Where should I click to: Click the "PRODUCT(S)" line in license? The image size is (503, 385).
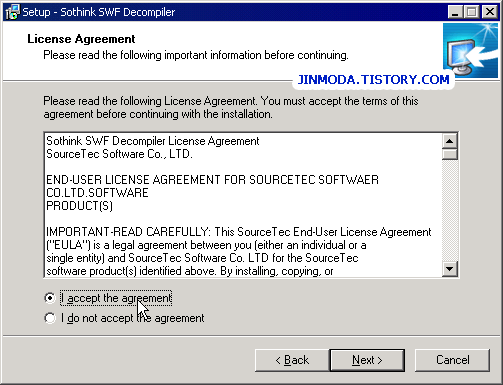[79, 206]
